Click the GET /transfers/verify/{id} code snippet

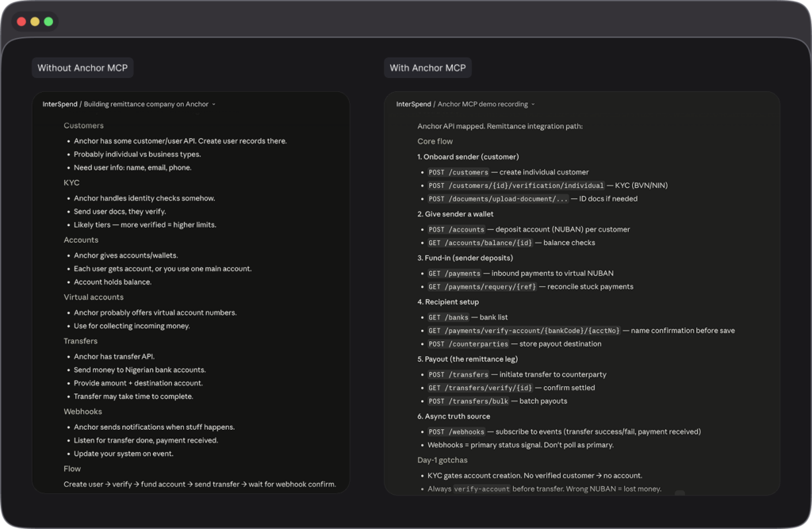480,388
